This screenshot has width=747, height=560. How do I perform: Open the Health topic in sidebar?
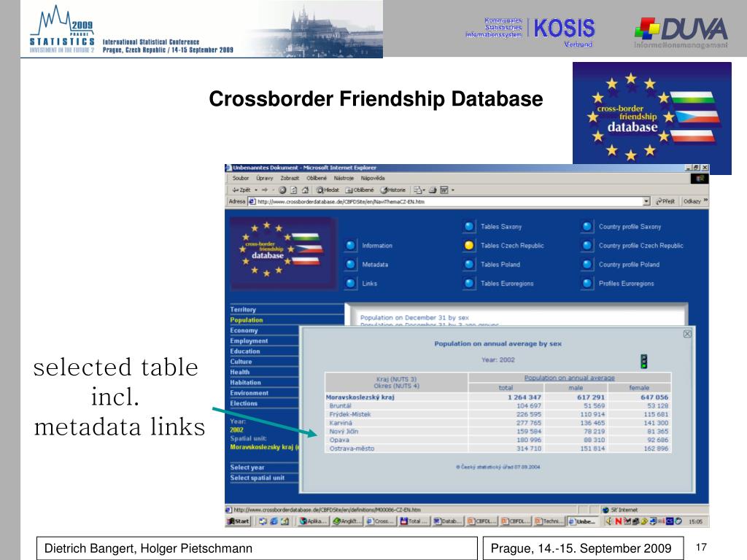pos(240,372)
